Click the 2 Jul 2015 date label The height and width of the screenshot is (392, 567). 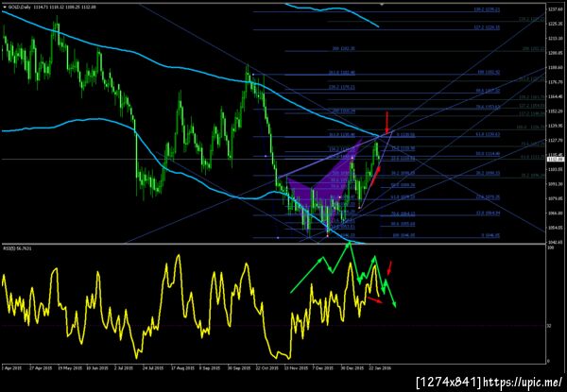coord(124,368)
